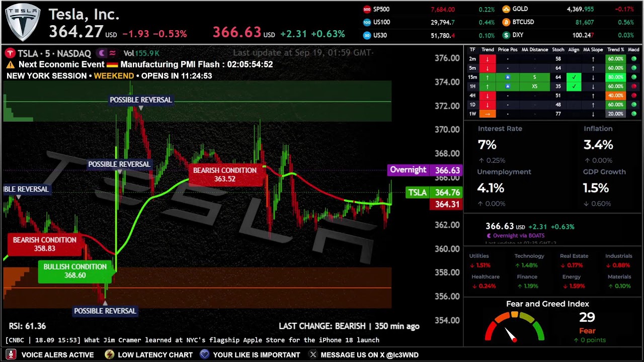Click the Manufacturing PMI Flash countdown

(x=197, y=64)
